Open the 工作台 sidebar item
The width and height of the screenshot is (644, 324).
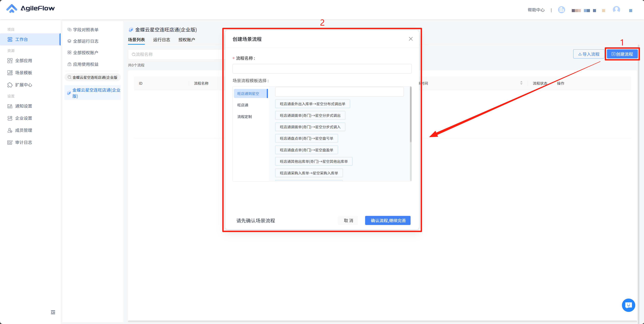pyautogui.click(x=30, y=39)
